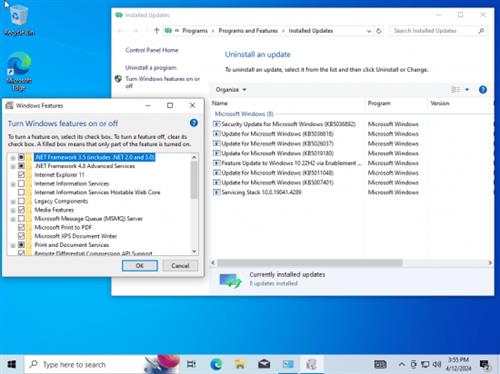Open the view options dropdown arrow
This screenshot has height=374, width=500.
click(x=467, y=89)
